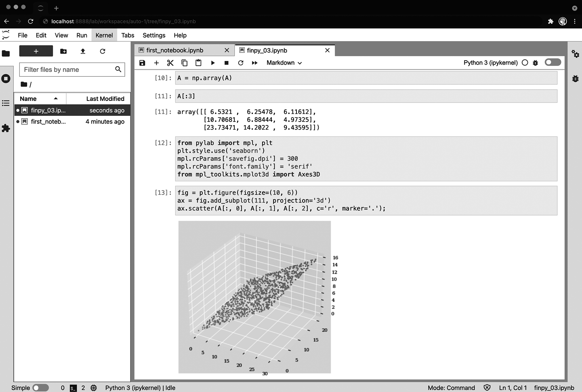
Task: Open the Markdown cell type dropdown
Action: tap(284, 63)
